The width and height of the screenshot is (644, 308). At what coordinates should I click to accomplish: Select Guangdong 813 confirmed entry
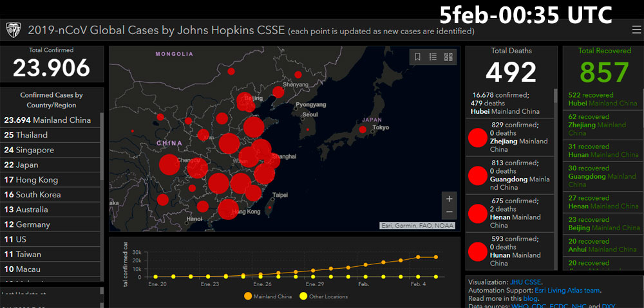click(x=509, y=175)
